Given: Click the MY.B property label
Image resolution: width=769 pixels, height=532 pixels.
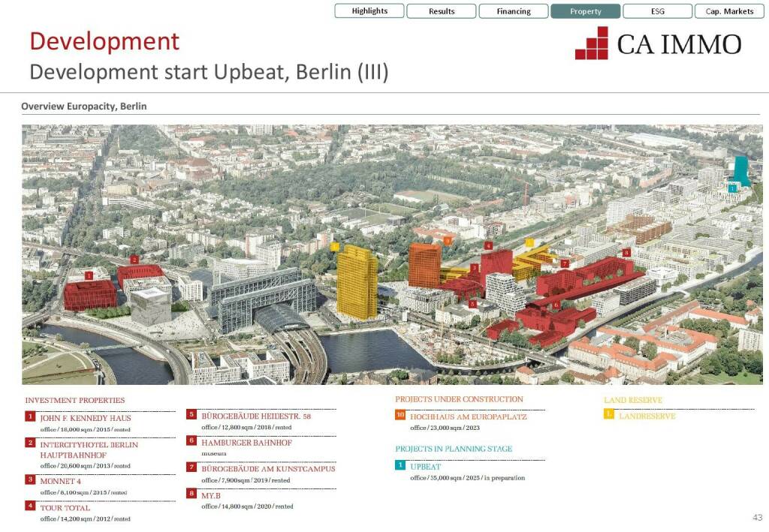Looking at the screenshot, I should click(x=211, y=495).
